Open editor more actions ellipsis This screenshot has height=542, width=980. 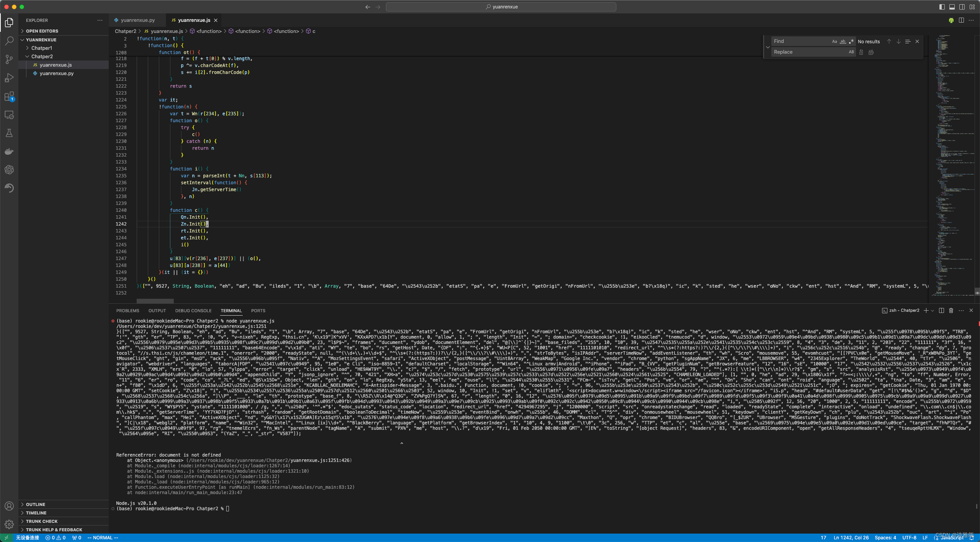[x=971, y=20]
